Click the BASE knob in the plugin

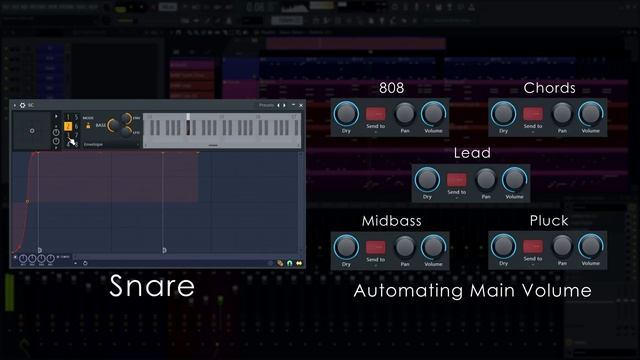(115, 125)
